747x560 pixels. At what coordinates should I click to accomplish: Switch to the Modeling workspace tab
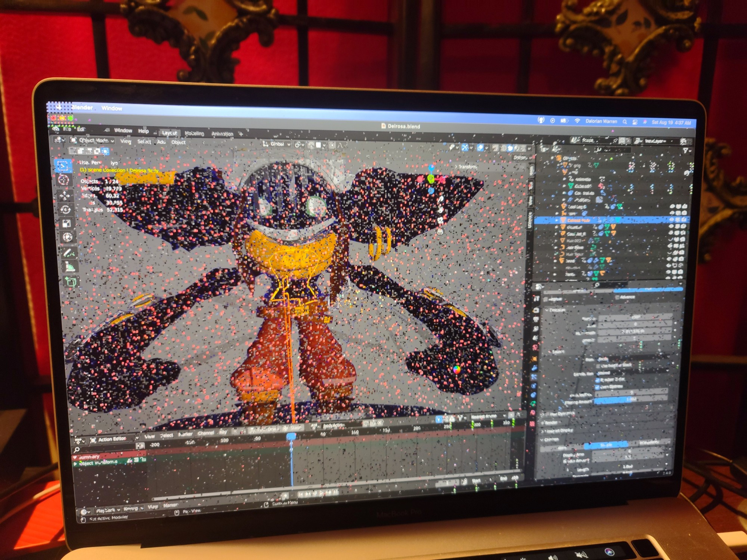point(194,133)
